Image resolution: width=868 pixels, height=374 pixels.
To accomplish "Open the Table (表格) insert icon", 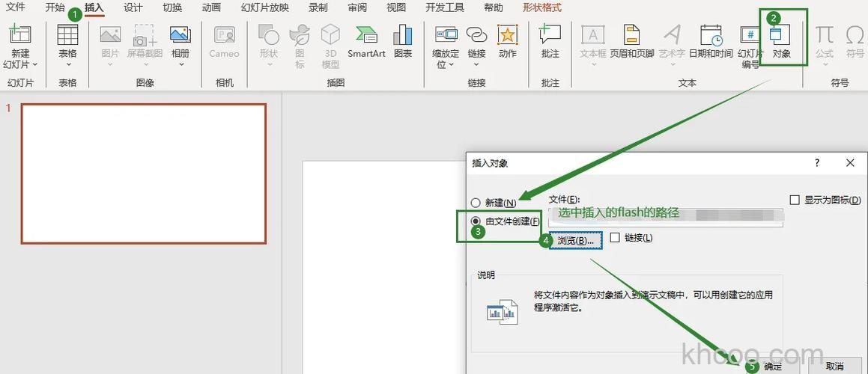I will [x=67, y=35].
